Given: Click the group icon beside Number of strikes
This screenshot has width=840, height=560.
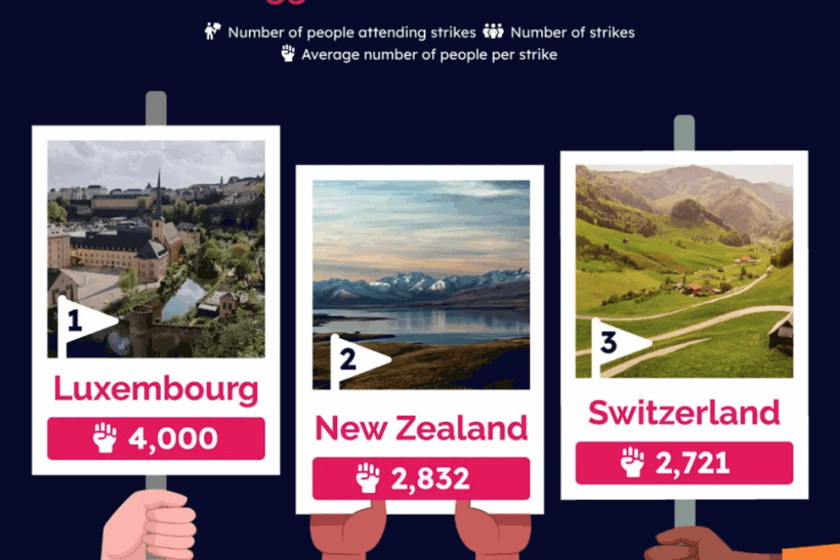Looking at the screenshot, I should tap(493, 32).
